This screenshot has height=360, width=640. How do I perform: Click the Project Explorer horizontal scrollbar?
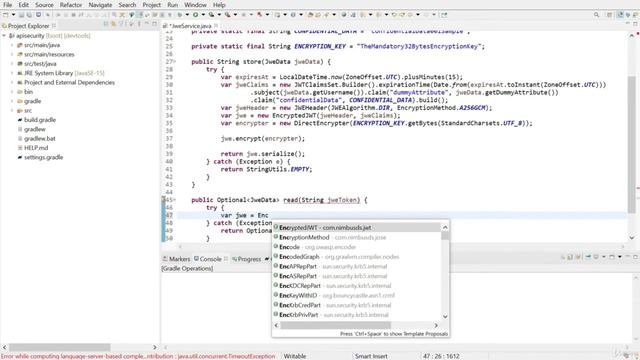(60, 347)
